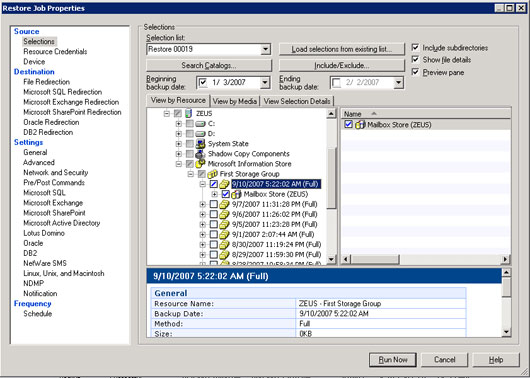Collapse Microsoft Information Store node

point(178,164)
